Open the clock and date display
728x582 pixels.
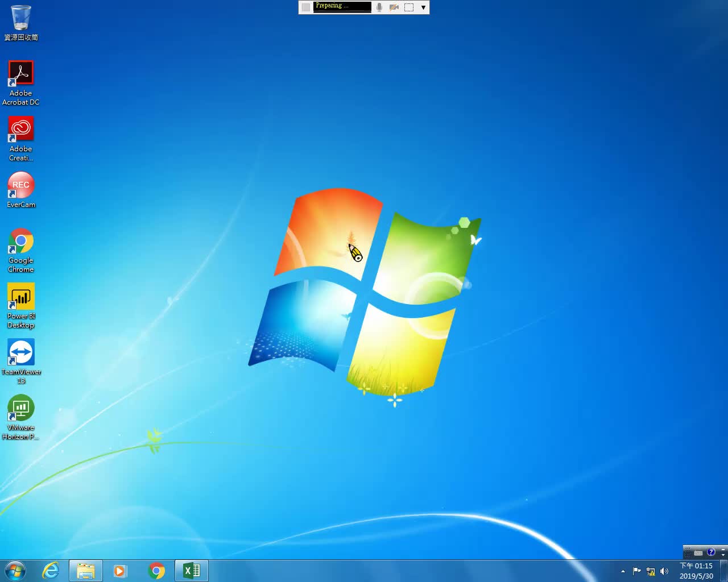(696, 571)
